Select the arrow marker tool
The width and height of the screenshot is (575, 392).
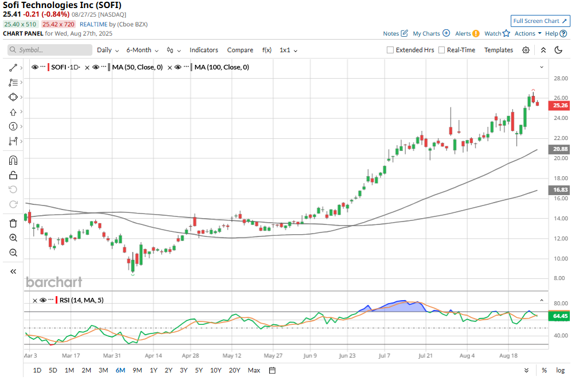[x=13, y=112]
